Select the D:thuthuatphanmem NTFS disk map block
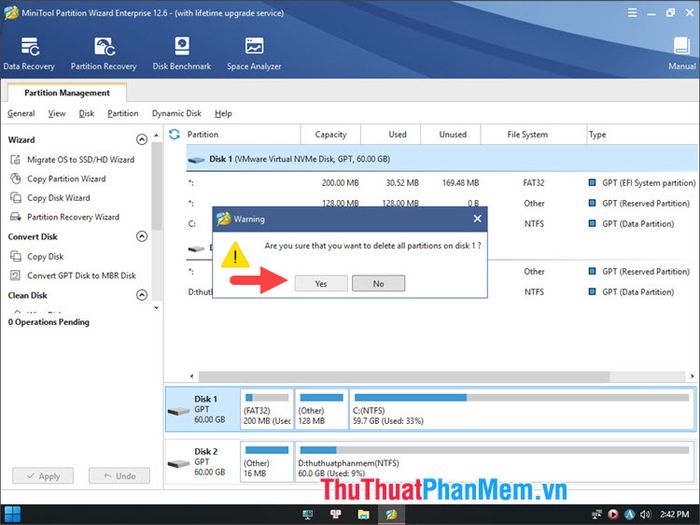This screenshot has height=525, width=700. tap(494, 462)
